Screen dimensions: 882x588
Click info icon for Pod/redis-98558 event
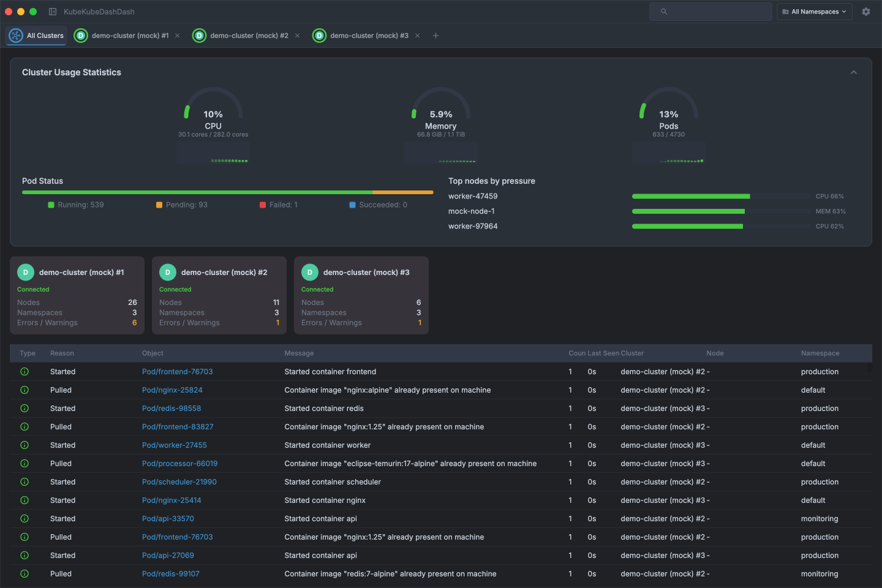click(24, 409)
